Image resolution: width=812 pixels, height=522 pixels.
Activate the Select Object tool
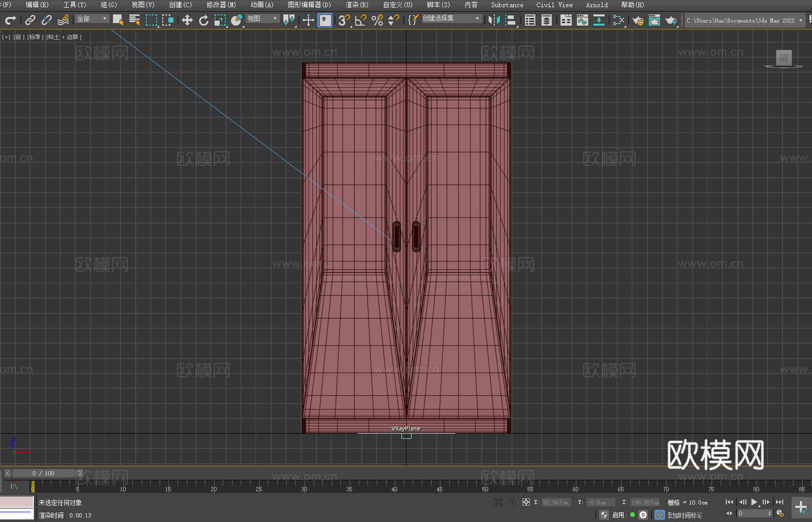pos(118,20)
